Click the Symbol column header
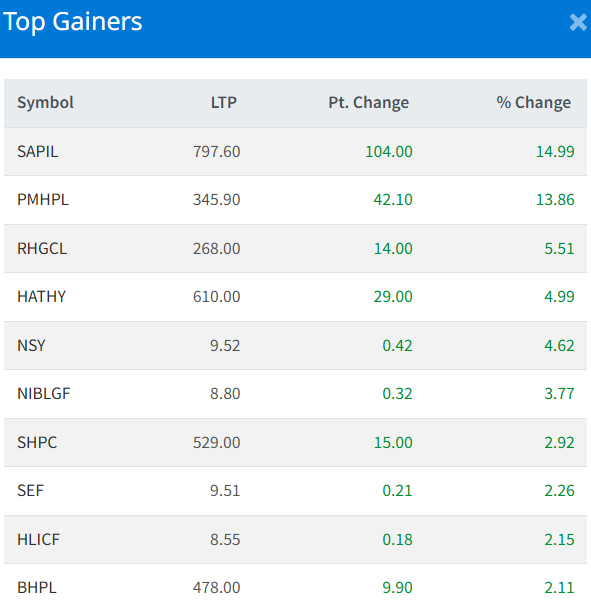This screenshot has width=591, height=606. tap(45, 103)
